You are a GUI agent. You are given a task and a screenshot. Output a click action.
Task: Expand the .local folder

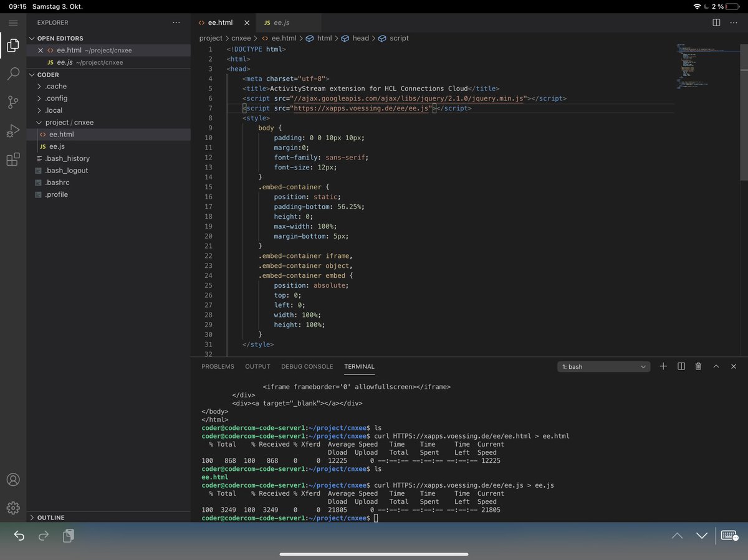(x=108, y=110)
